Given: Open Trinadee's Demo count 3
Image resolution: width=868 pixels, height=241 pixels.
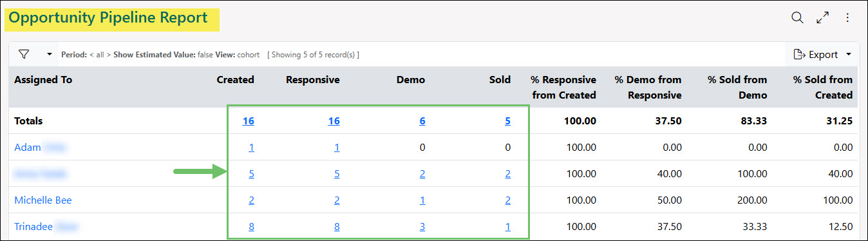Looking at the screenshot, I should [422, 227].
